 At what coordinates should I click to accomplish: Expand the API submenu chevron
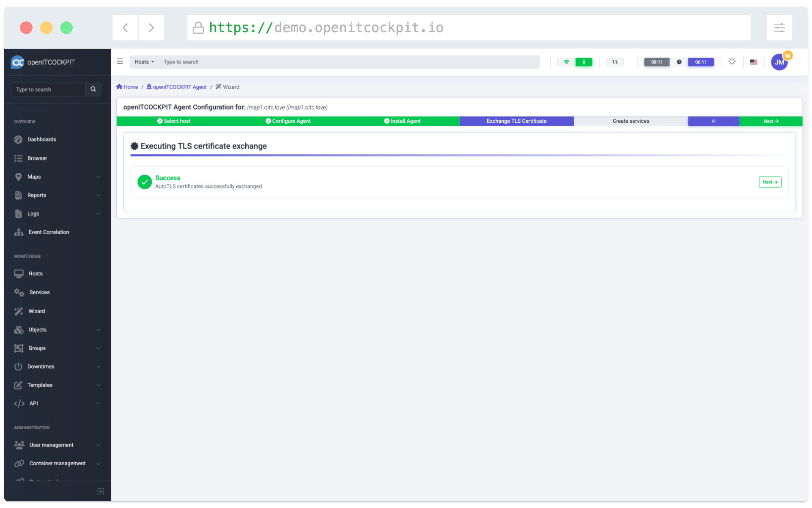tap(98, 404)
